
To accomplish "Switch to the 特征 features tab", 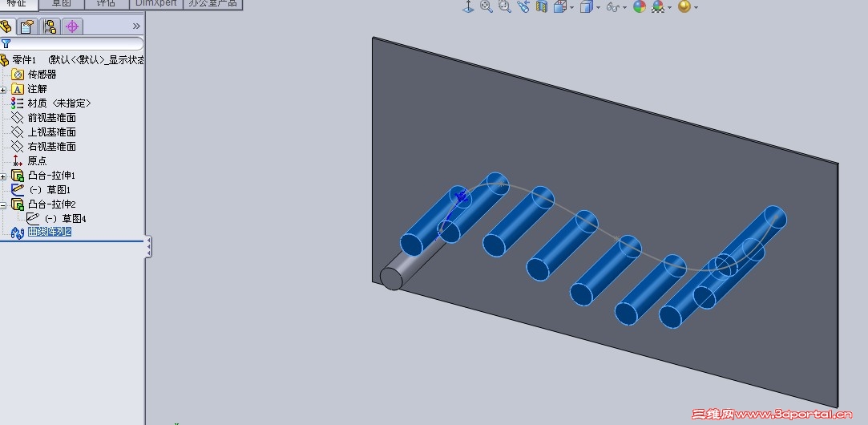I will 19,4.
